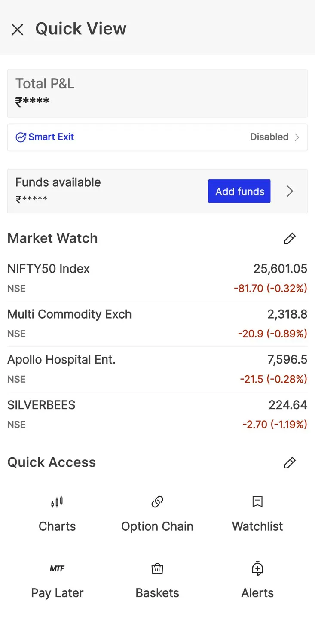Edit the Market Watch list
315x644 pixels.
tap(290, 239)
